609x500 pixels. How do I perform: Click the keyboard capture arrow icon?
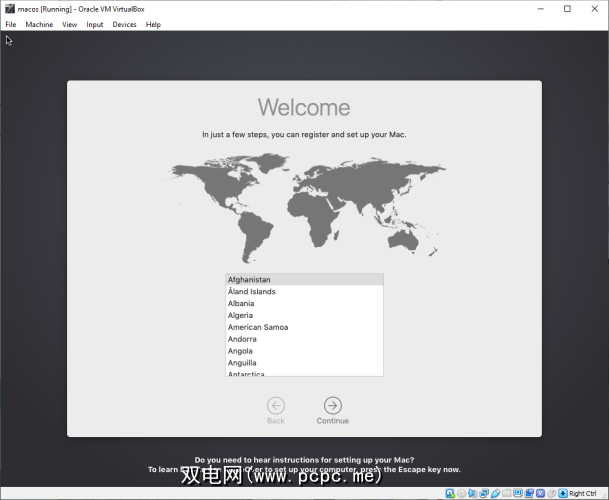563,493
